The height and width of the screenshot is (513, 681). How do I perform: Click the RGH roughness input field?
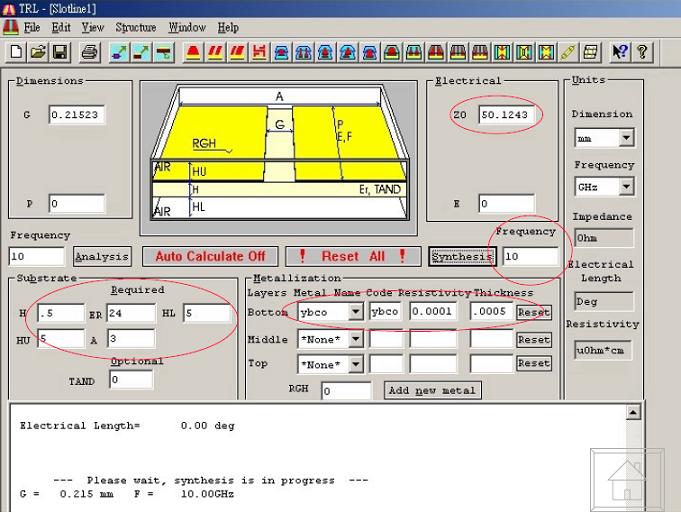pyautogui.click(x=346, y=391)
